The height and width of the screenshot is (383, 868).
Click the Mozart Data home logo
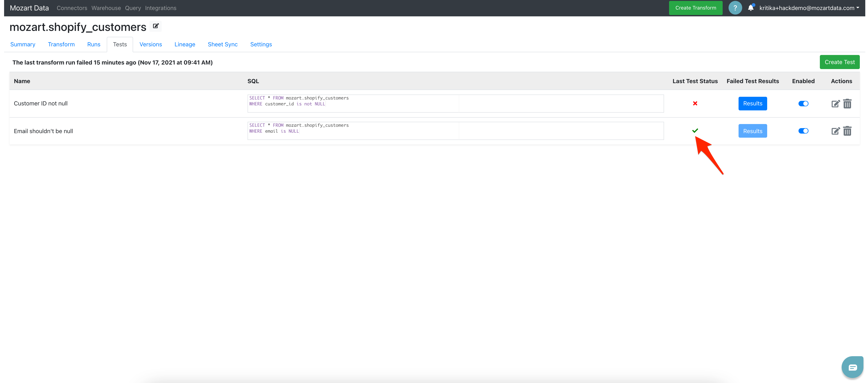point(29,8)
